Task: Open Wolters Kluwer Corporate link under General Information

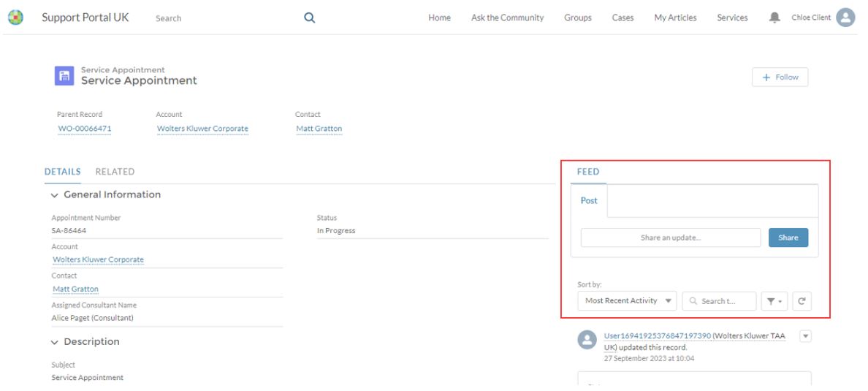Action: pyautogui.click(x=98, y=259)
